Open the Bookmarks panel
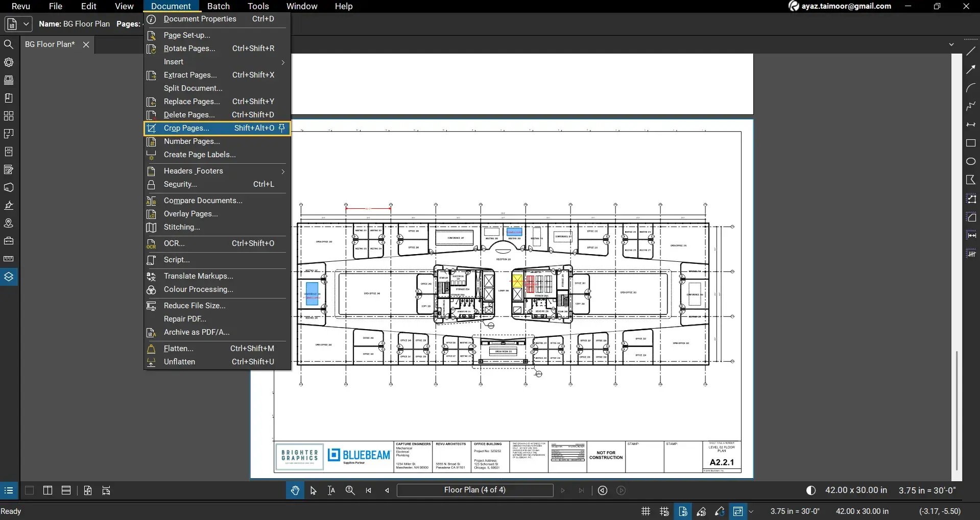Screen dimensions: 980x520 point(9,97)
